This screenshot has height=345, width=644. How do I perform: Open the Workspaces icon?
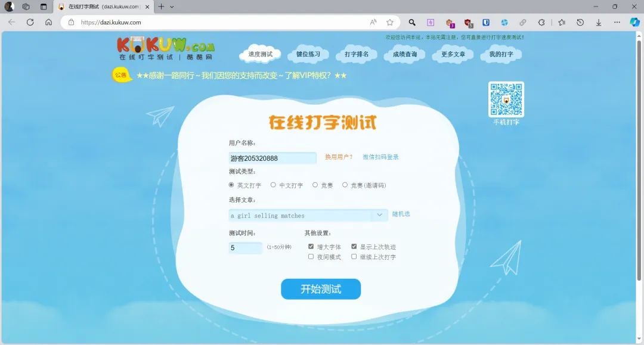pos(26,7)
